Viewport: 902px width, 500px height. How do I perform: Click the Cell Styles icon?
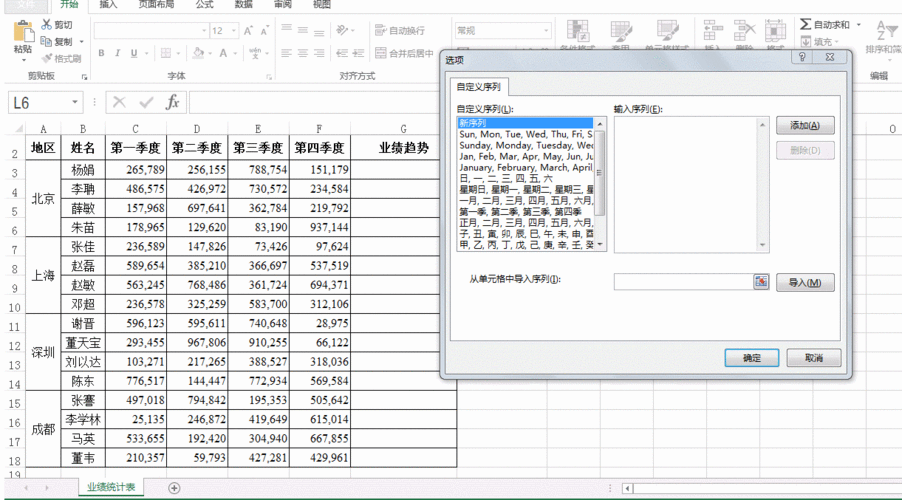click(667, 31)
